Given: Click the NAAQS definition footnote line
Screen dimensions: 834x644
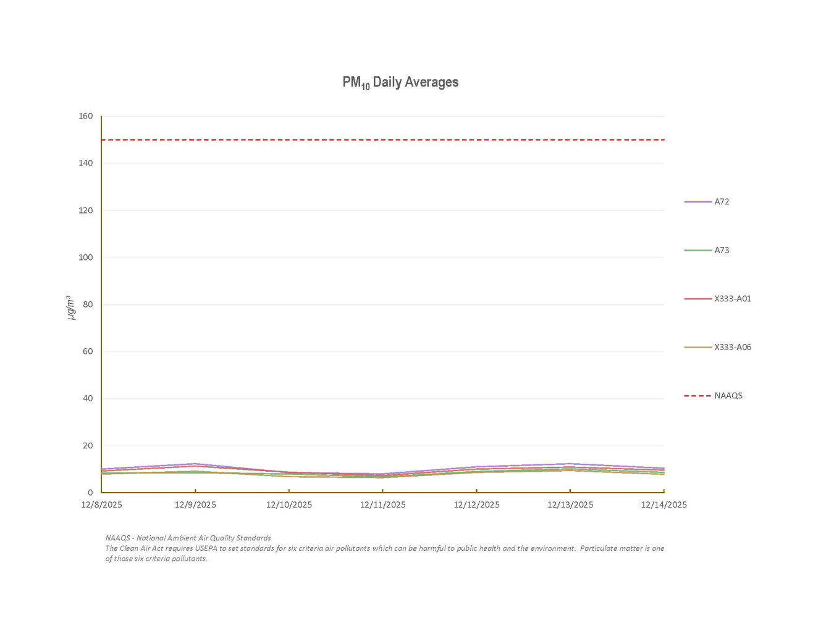Looking at the screenshot, I should tap(188, 538).
